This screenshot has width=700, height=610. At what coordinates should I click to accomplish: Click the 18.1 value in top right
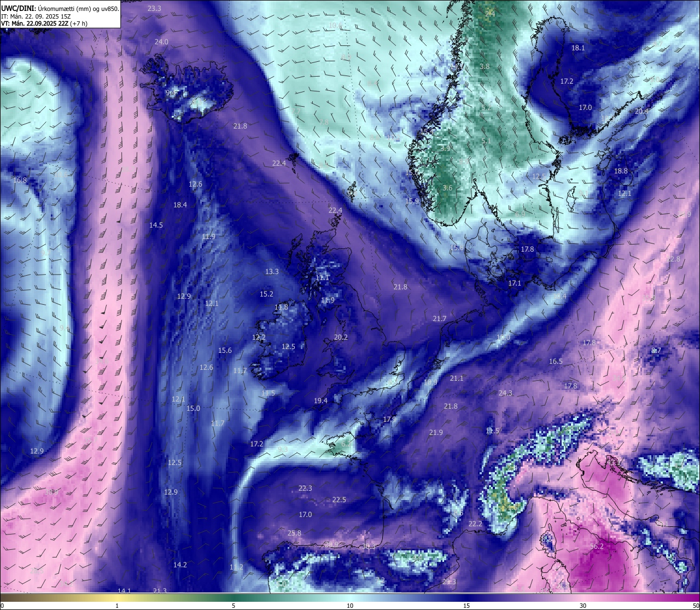pyautogui.click(x=578, y=48)
